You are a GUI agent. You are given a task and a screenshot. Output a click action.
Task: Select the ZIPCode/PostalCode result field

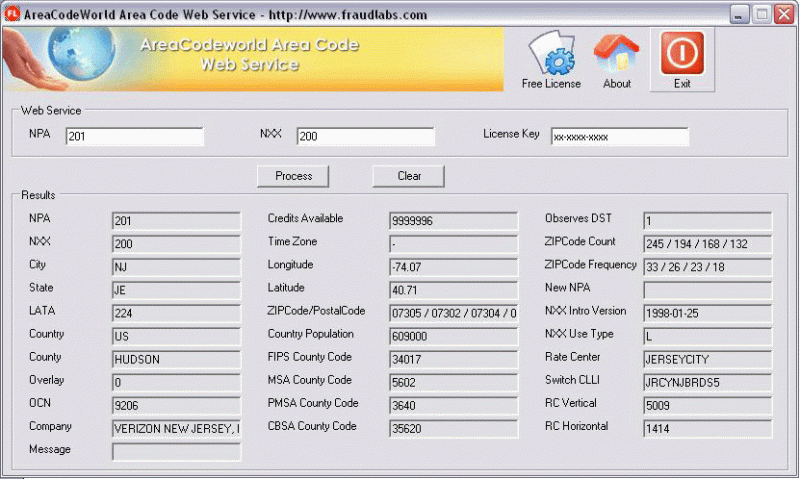click(x=453, y=313)
